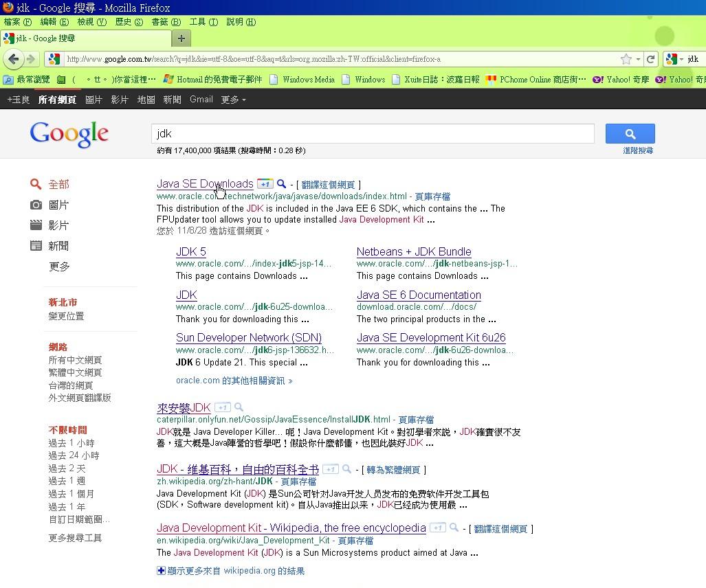This screenshot has height=588, width=706.
Task: Switch to the jdk - Google 搜尋 tab
Action: tap(85, 38)
